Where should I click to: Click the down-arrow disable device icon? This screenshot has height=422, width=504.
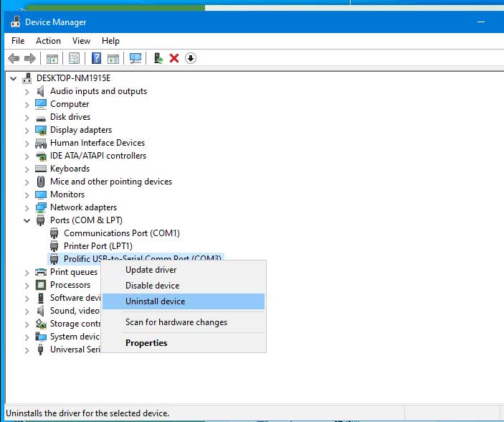pyautogui.click(x=191, y=58)
